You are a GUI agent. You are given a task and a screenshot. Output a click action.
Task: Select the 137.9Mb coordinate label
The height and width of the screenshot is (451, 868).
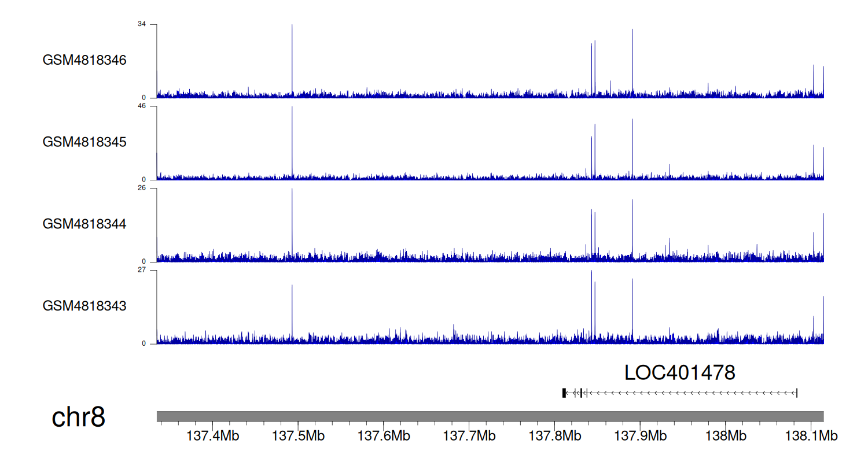[x=640, y=435]
